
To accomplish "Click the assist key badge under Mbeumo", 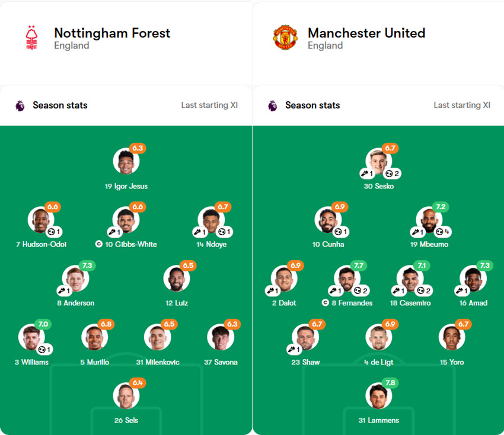I will click(x=418, y=232).
